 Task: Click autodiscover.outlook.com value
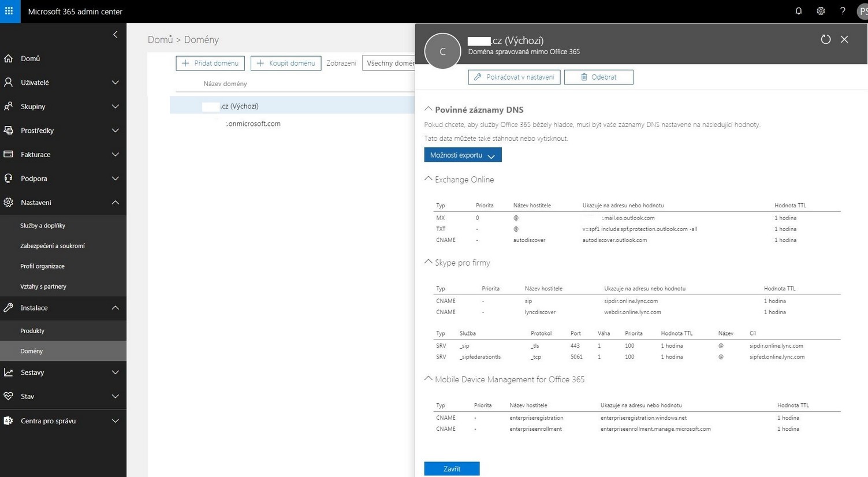point(614,240)
